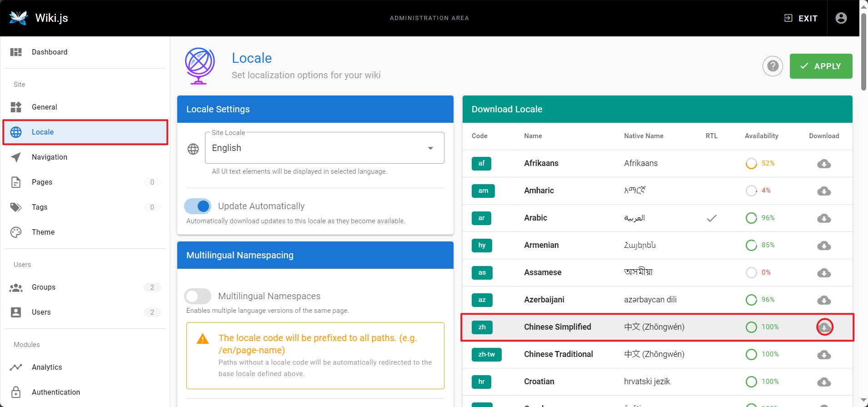Open Dashboard in the sidebar
The height and width of the screenshot is (407, 868).
[x=49, y=52]
